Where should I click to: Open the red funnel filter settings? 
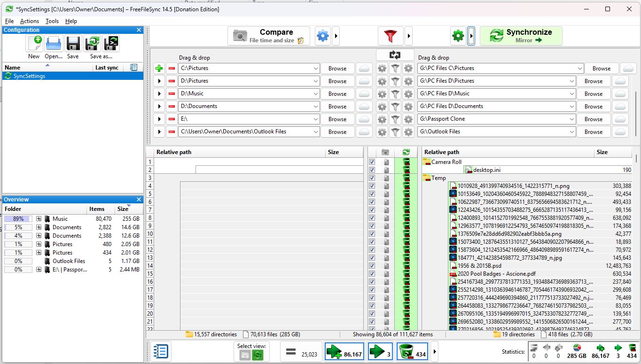click(390, 36)
